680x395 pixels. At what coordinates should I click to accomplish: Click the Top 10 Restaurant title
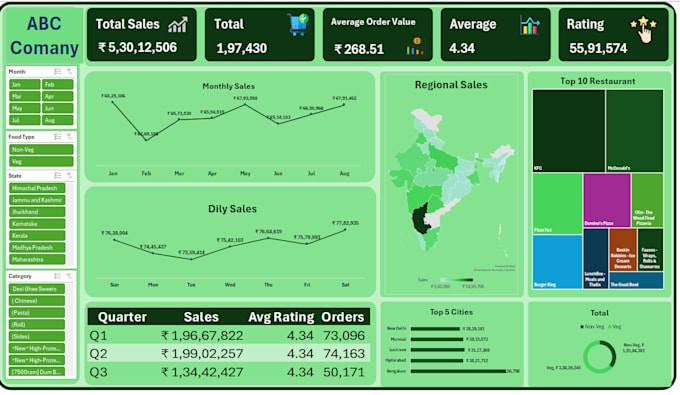598,81
